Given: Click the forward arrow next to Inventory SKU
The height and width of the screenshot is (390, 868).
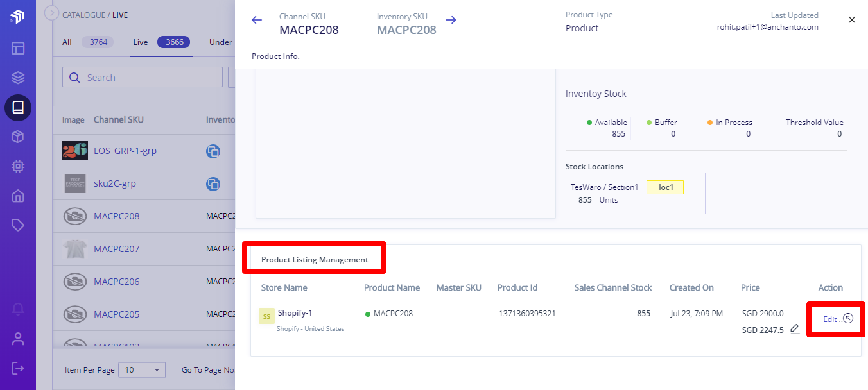Looking at the screenshot, I should (451, 20).
